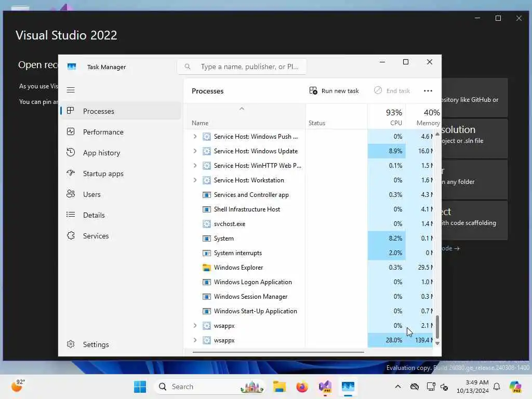Sort processes by the Status column header
Screen dimensions: 532x399
(x=336, y=117)
